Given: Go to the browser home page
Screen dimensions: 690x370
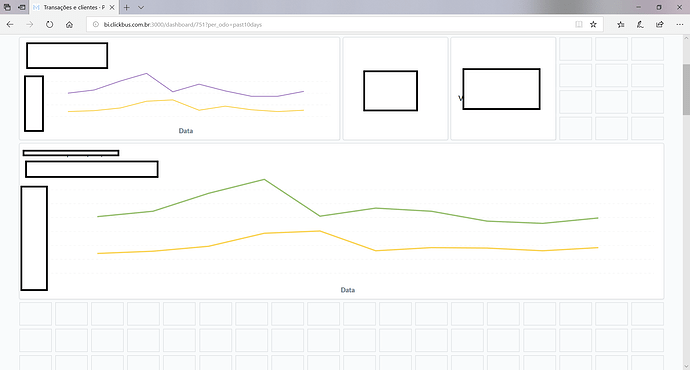Looking at the screenshot, I should tap(69, 25).
